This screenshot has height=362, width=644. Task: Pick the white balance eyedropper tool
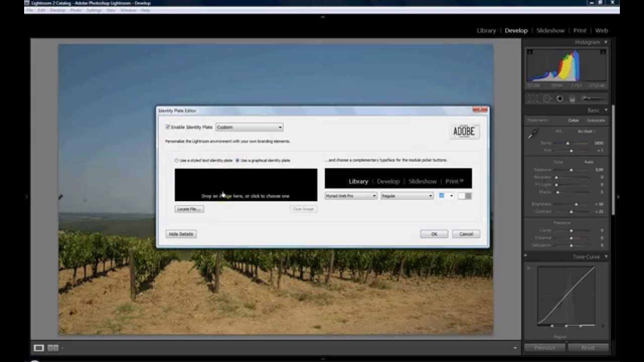click(x=533, y=134)
